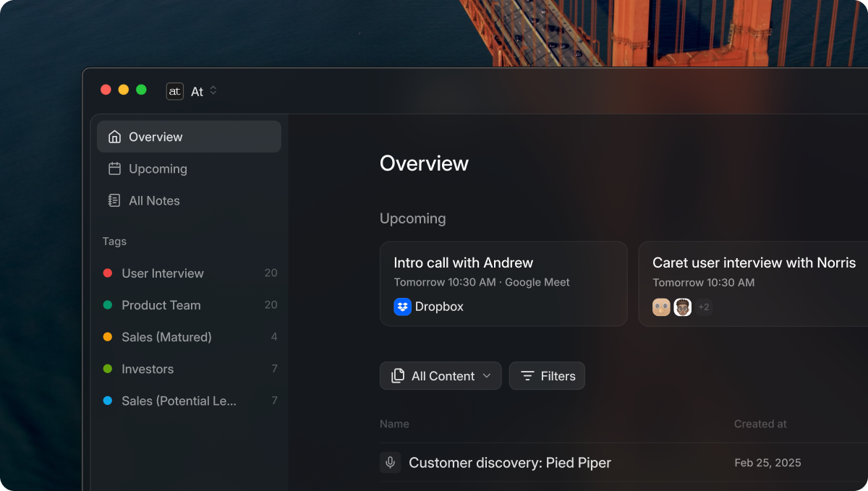Click the 'at' app logo in the titlebar
Screen dimensions: 868x491
click(174, 91)
